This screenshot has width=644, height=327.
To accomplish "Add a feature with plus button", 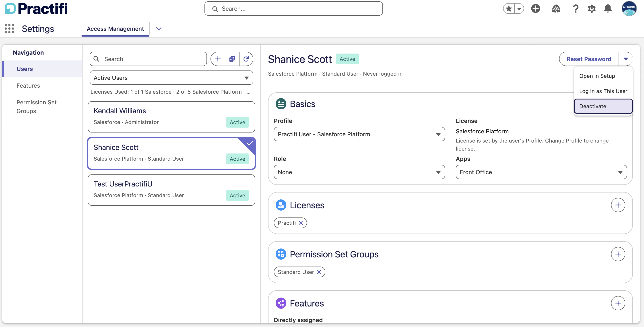I will tap(618, 303).
